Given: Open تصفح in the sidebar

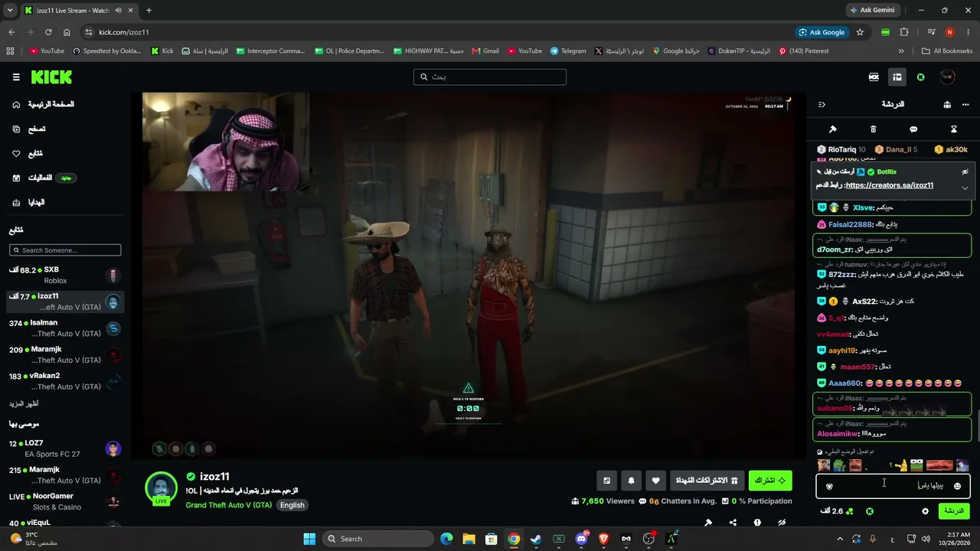Looking at the screenshot, I should coord(28,129).
